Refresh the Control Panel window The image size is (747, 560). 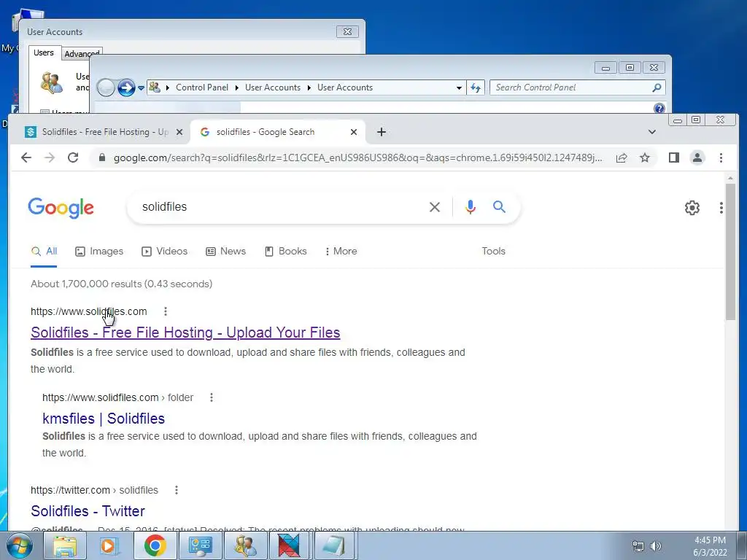coord(476,87)
